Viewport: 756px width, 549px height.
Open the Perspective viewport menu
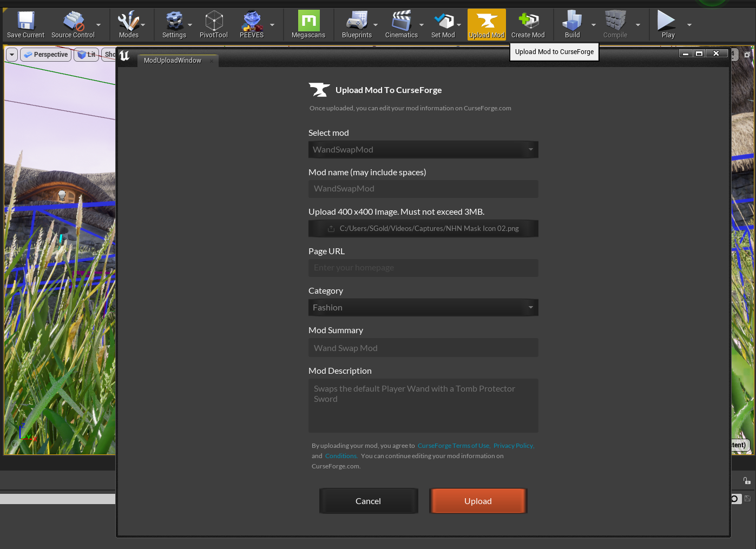pyautogui.click(x=46, y=55)
